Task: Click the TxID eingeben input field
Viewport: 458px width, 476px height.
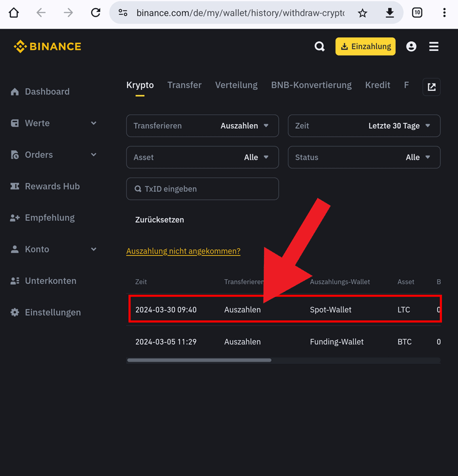Action: (202, 188)
